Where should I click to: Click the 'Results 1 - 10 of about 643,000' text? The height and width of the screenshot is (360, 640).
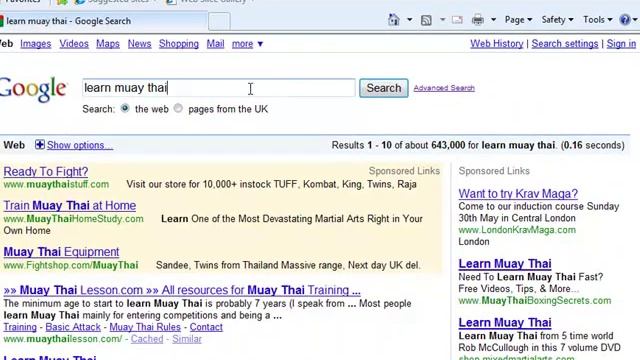click(398, 145)
